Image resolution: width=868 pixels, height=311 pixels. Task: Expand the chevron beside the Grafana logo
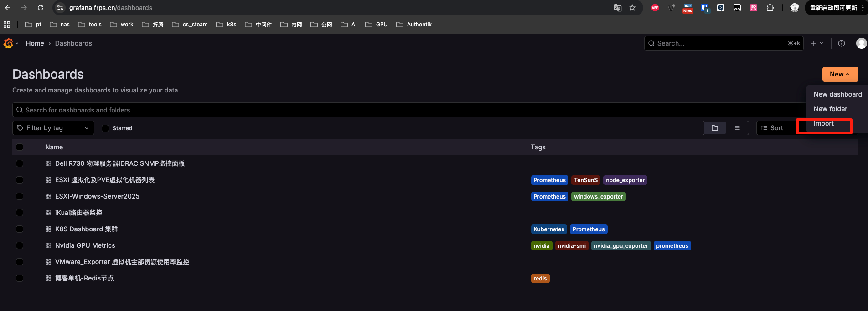point(17,43)
